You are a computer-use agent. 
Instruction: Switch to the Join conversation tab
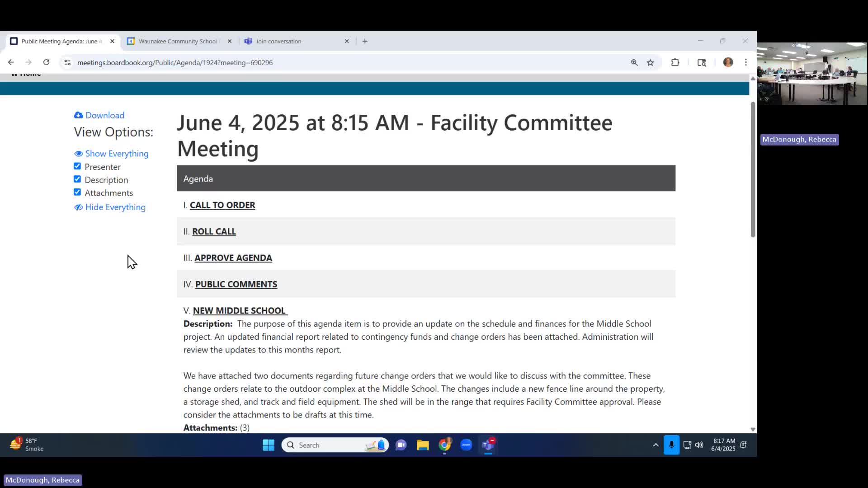[278, 41]
